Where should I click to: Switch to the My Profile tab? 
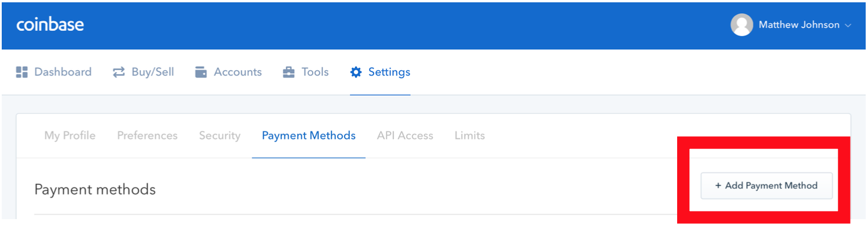[70, 136]
